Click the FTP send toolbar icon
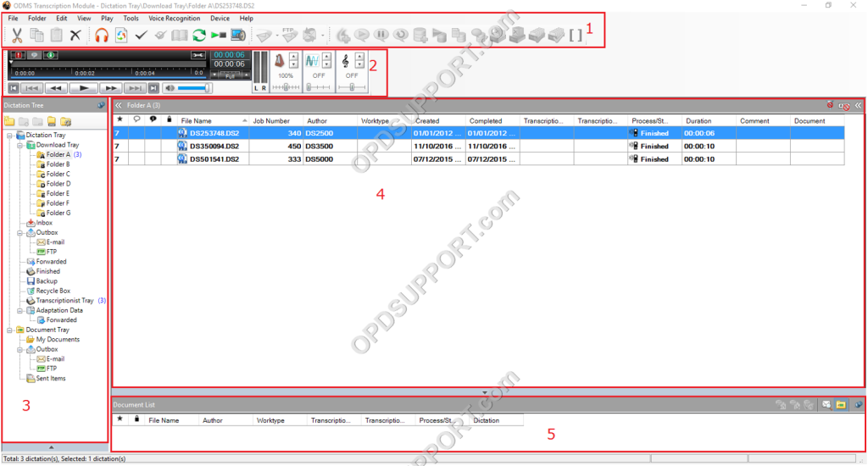This screenshot has width=868, height=466. click(x=289, y=36)
